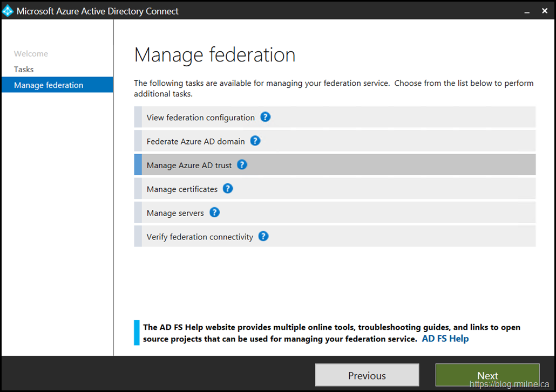
Task: Click help icon for Verify federation connectivity
Action: pyautogui.click(x=263, y=236)
